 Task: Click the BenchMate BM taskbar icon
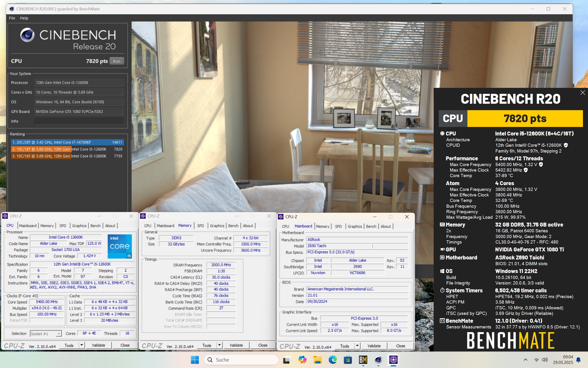pyautogui.click(x=363, y=360)
